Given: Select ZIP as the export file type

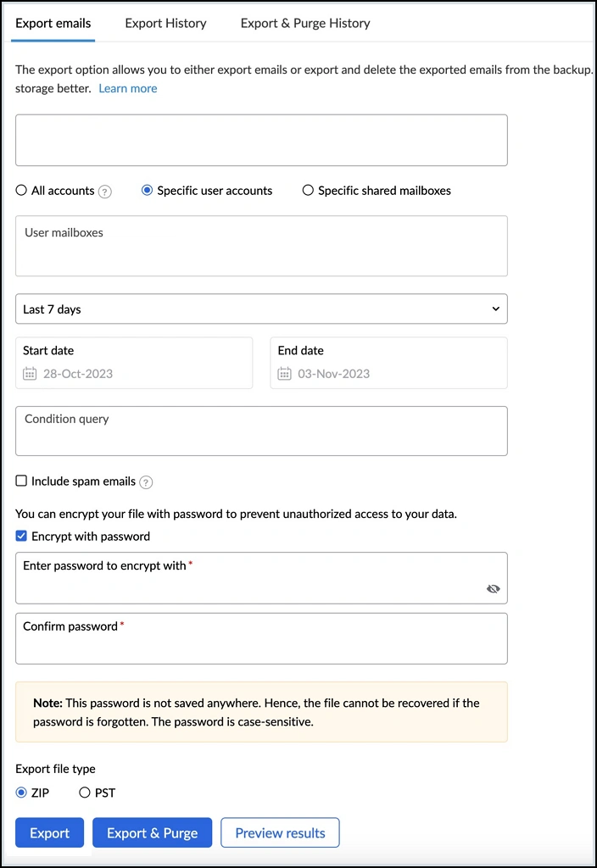Looking at the screenshot, I should 20,793.
